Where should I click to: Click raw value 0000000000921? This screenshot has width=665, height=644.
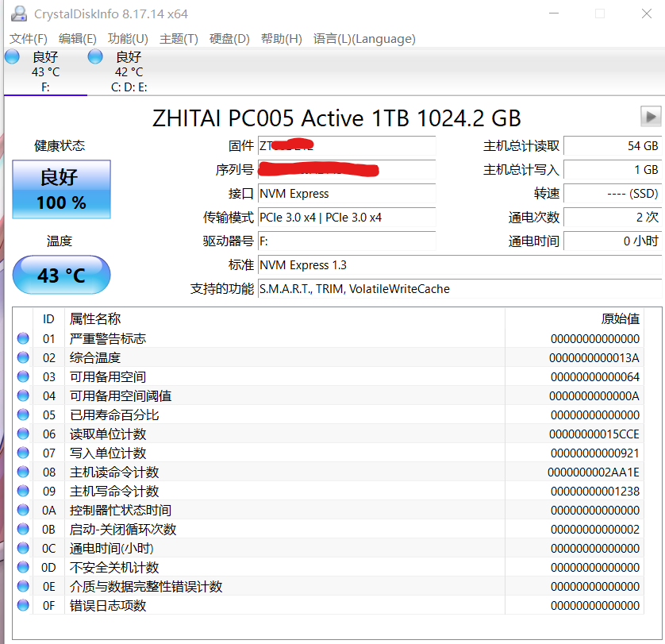pyautogui.click(x=594, y=453)
